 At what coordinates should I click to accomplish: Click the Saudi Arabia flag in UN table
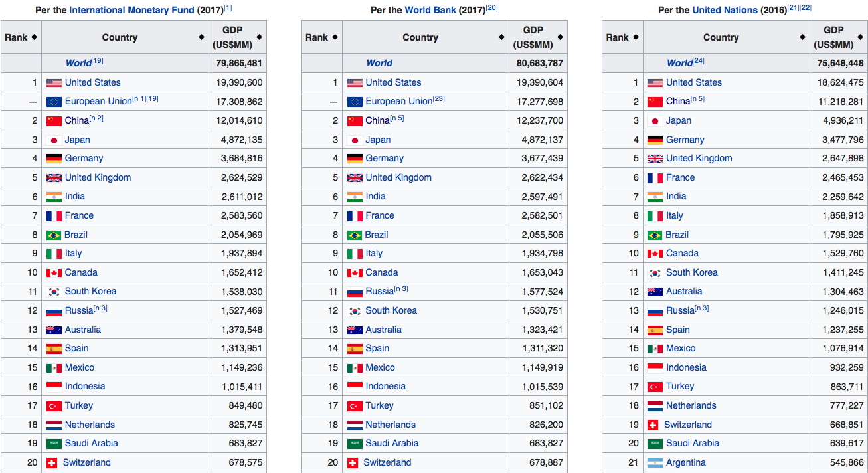655,444
